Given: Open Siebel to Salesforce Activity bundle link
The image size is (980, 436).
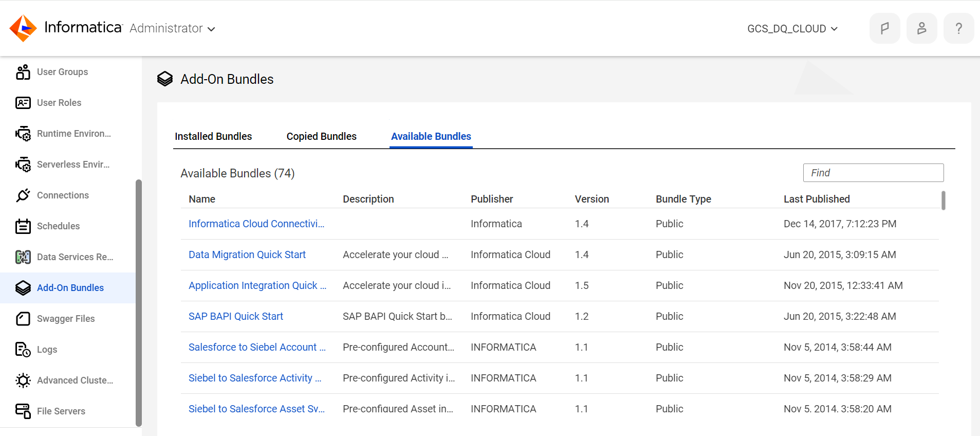Looking at the screenshot, I should coord(255,378).
